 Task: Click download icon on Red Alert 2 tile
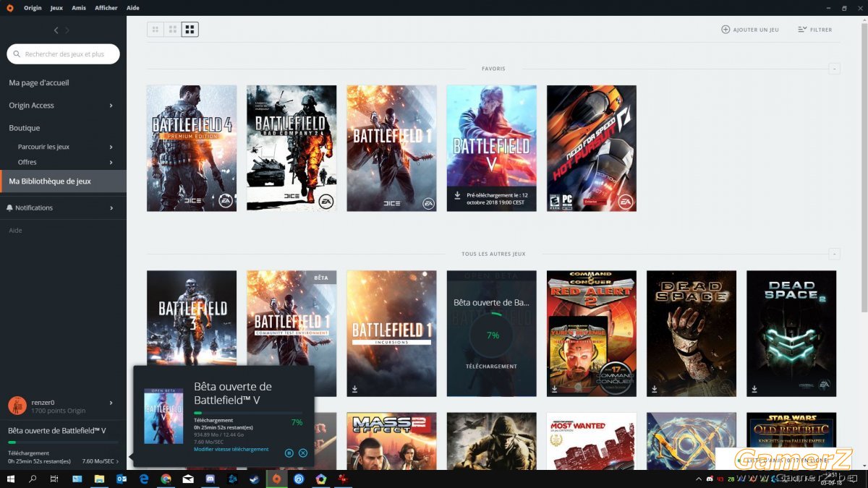tap(556, 389)
